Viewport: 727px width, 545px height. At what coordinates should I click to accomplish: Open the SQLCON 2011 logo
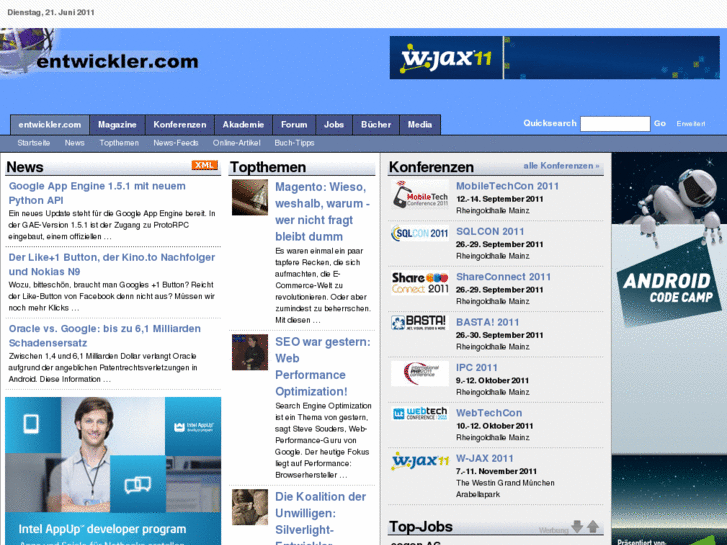click(x=420, y=233)
